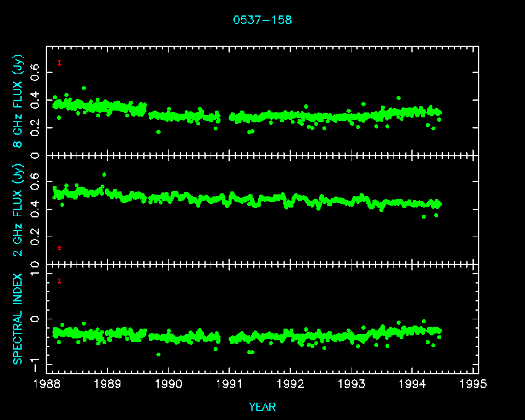Click the YEAR x-axis label
Image resolution: width=525 pixels, height=420 pixels.
[262, 407]
